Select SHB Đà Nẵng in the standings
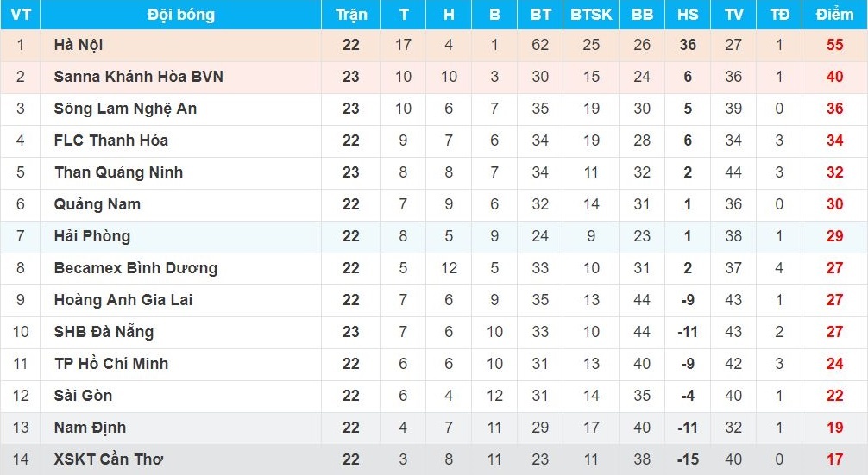868x475 pixels. click(x=104, y=332)
